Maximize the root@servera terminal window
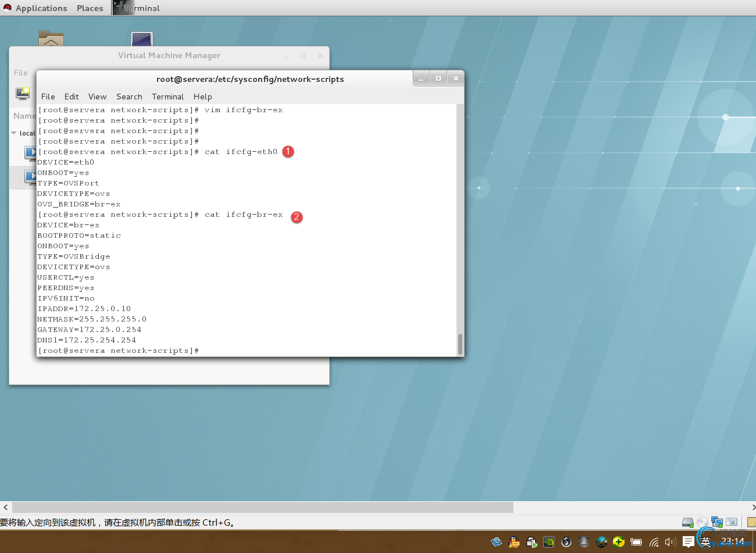Viewport: 756px width, 553px height. [438, 79]
